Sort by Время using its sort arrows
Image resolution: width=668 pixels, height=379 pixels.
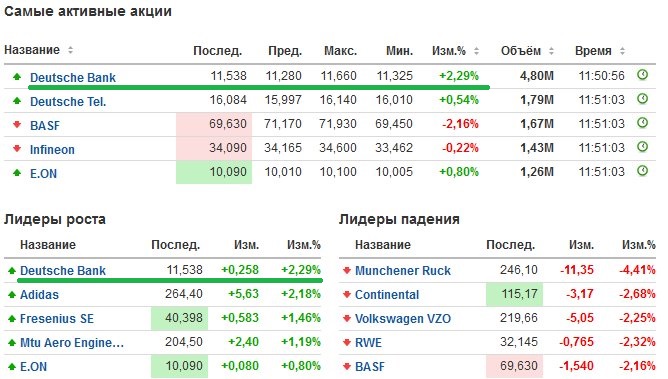tap(622, 51)
